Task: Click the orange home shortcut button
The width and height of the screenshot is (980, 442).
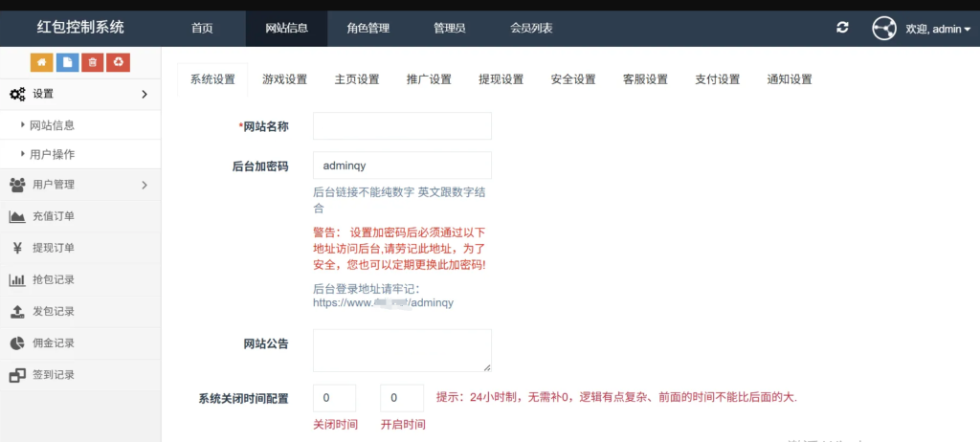Action: point(42,62)
